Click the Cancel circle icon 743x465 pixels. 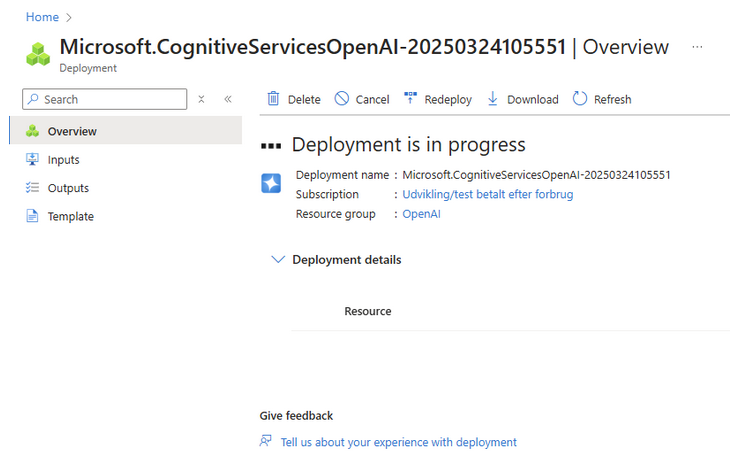pyautogui.click(x=342, y=99)
